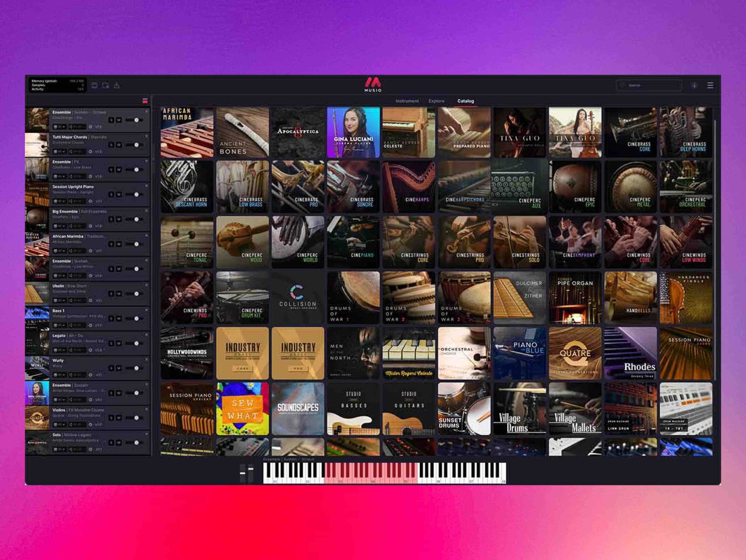Image resolution: width=746 pixels, height=560 pixels.
Task: Open MIDI channel dropdown on first Ensemble slot
Action: coord(59,127)
